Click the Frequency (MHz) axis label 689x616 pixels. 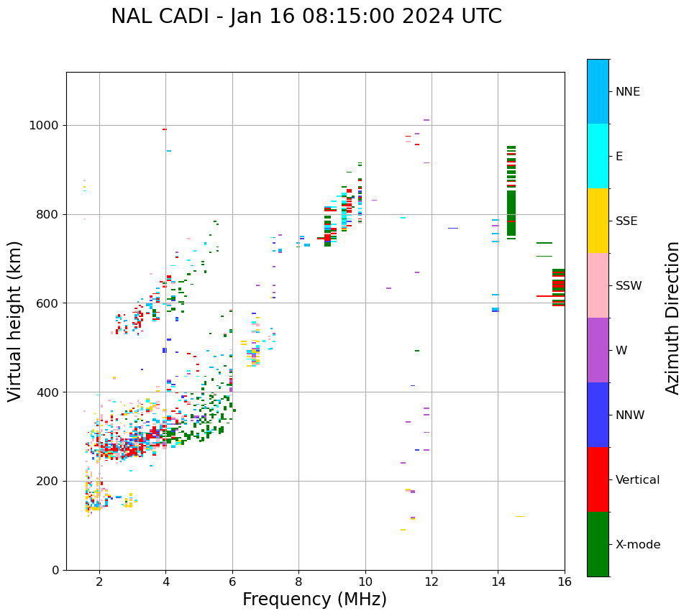point(314,599)
